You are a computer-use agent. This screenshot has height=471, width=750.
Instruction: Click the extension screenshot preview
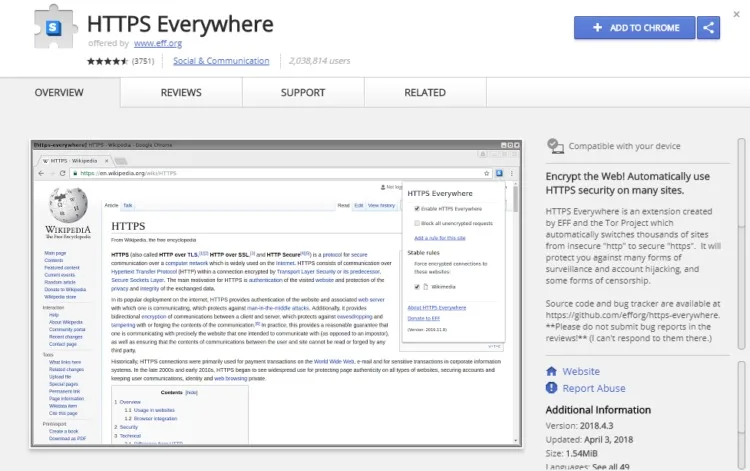point(276,294)
